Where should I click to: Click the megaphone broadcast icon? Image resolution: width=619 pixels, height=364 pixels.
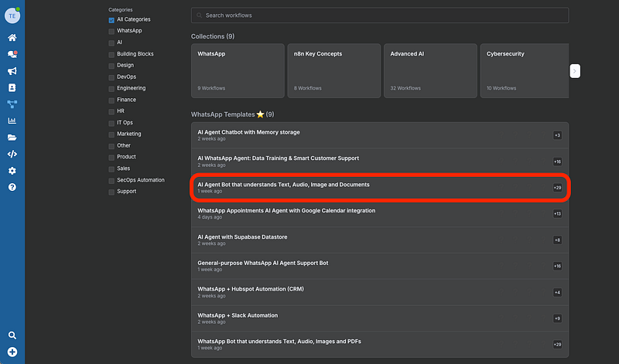12,71
